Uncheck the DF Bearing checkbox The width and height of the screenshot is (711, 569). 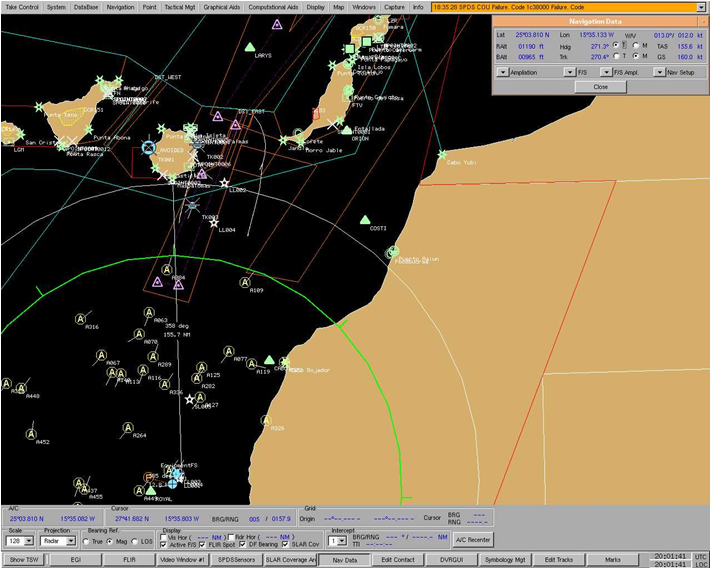242,545
